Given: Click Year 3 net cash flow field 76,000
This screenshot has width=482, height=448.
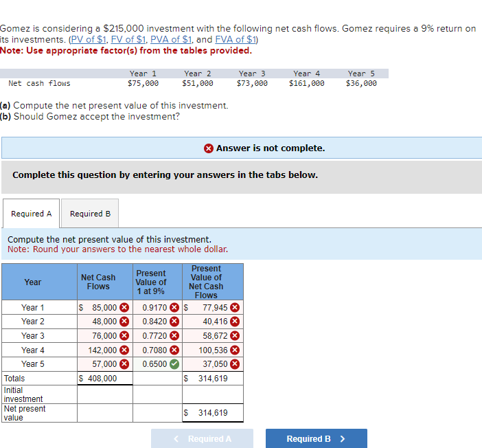Looking at the screenshot, I should click(x=105, y=336).
